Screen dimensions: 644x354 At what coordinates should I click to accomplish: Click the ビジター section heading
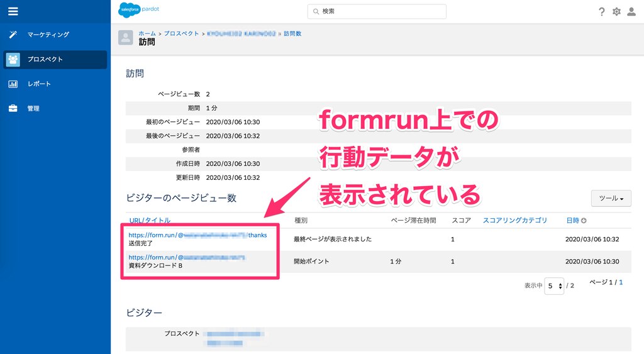coord(144,313)
